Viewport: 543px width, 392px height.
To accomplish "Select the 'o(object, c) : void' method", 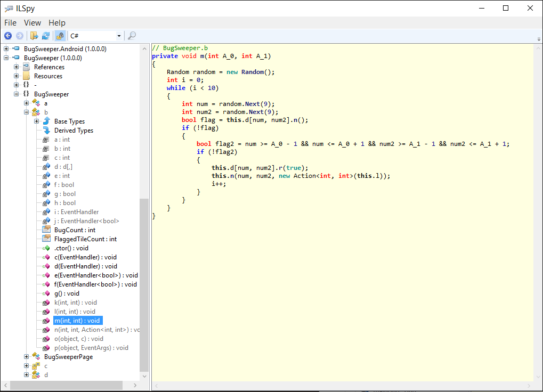I will click(79, 339).
